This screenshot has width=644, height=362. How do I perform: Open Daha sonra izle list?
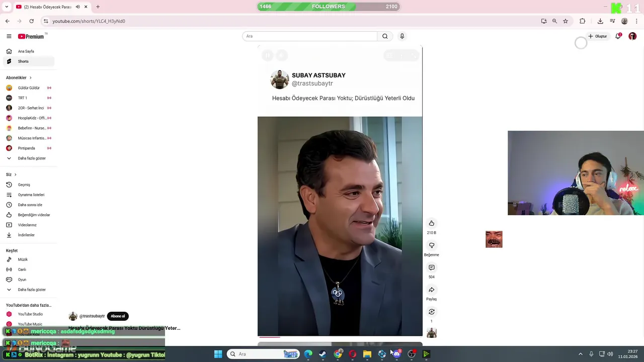28,205
